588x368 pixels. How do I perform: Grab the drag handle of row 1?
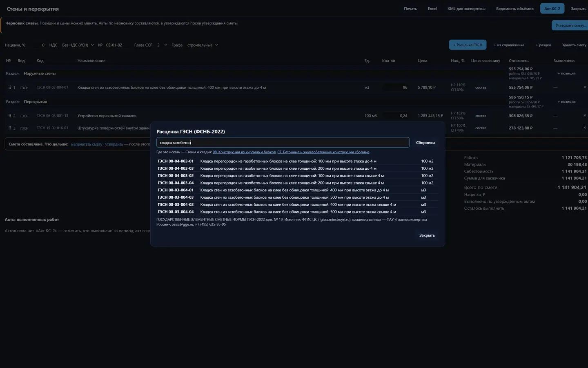[x=9, y=88]
